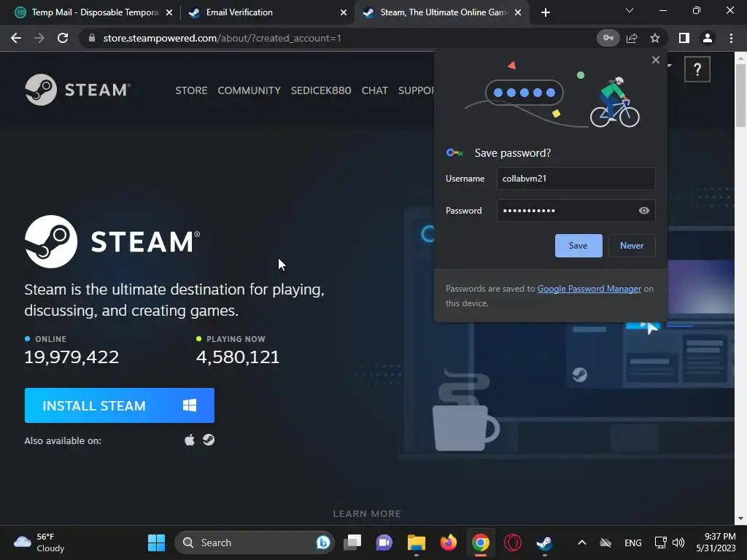747x560 pixels.
Task: Open the password key icon in address bar
Action: point(608,38)
